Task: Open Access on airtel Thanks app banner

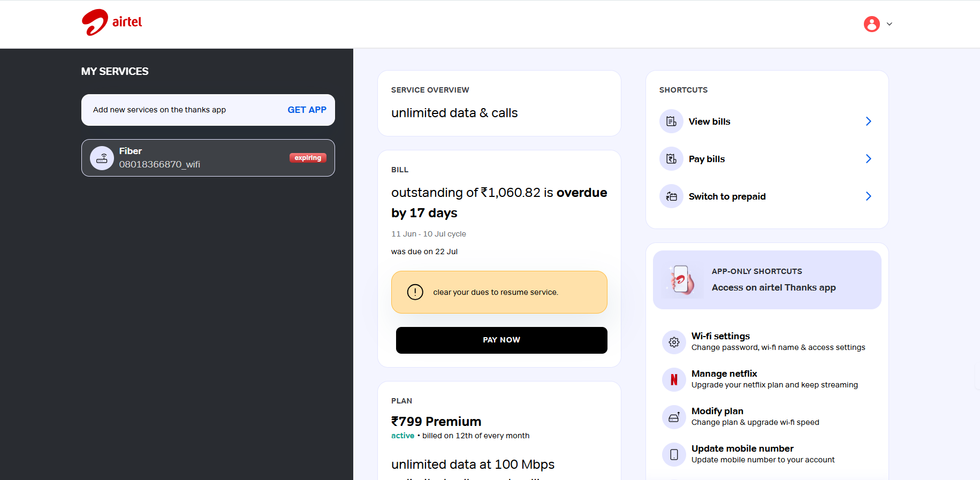Action: click(767, 280)
